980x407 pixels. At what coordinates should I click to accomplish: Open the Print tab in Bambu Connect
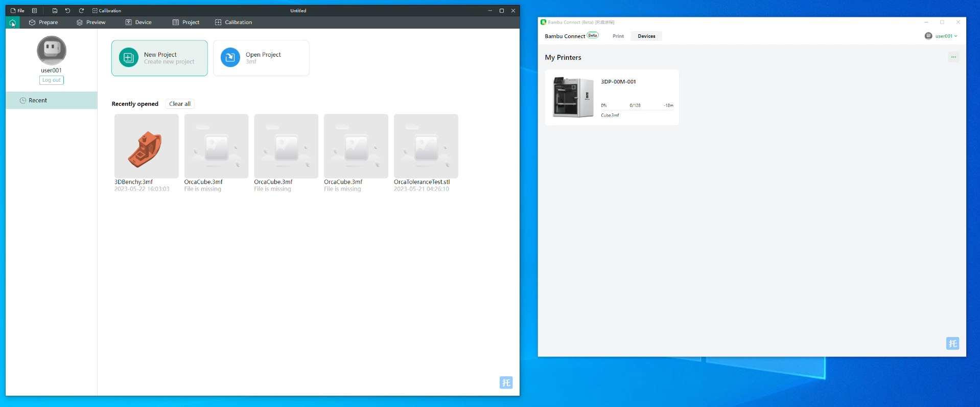point(618,36)
